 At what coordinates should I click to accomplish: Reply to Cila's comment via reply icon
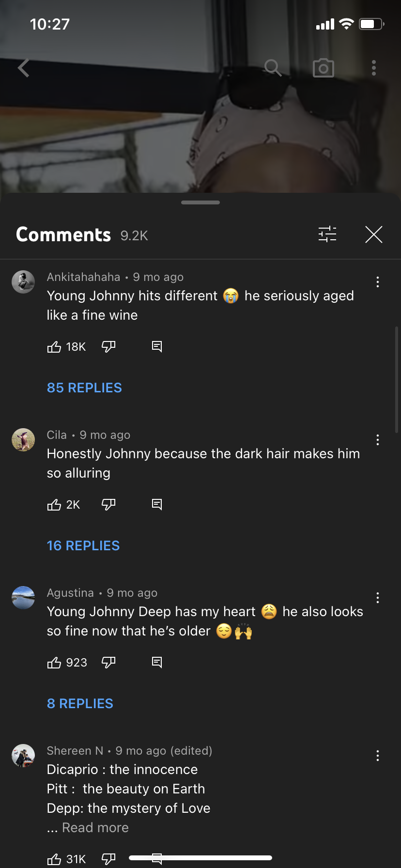(157, 505)
